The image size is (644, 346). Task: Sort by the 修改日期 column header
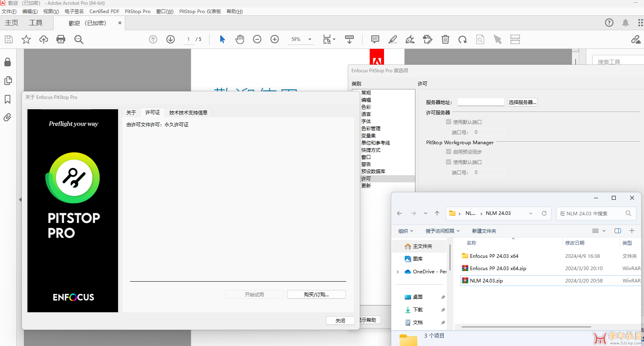(575, 243)
